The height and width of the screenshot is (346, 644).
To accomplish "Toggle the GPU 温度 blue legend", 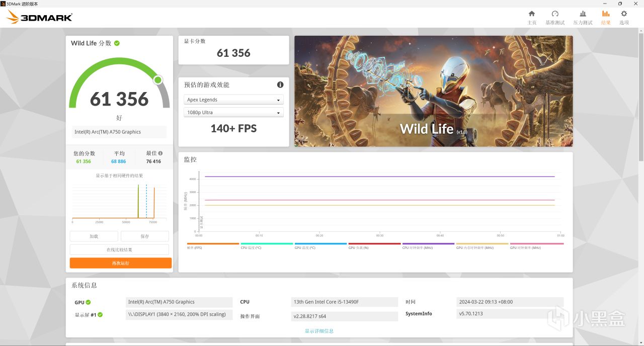I will (320, 246).
